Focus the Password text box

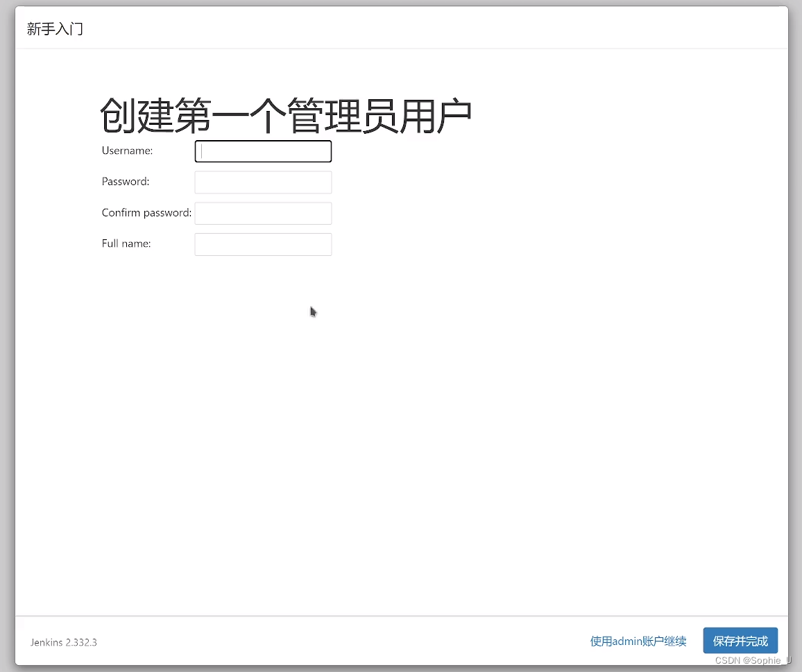pyautogui.click(x=262, y=182)
